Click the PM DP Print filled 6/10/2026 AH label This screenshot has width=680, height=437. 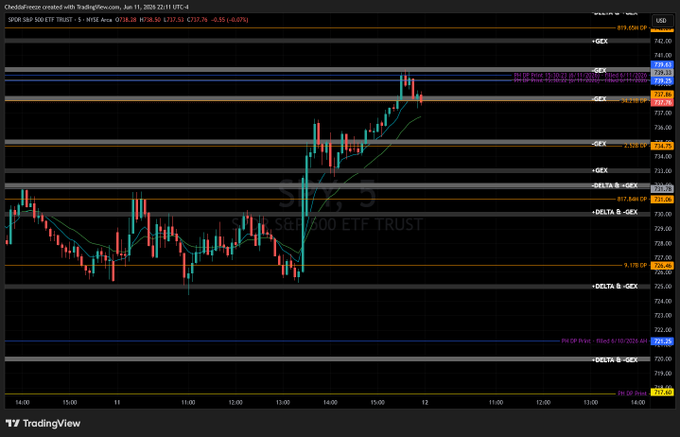605,341
